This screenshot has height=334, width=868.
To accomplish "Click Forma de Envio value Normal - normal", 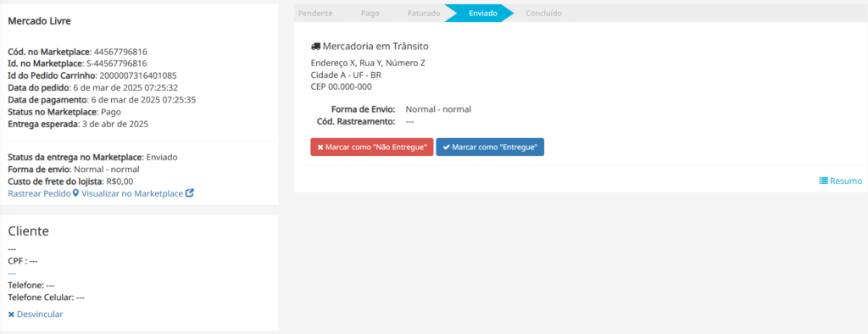I will 438,109.
